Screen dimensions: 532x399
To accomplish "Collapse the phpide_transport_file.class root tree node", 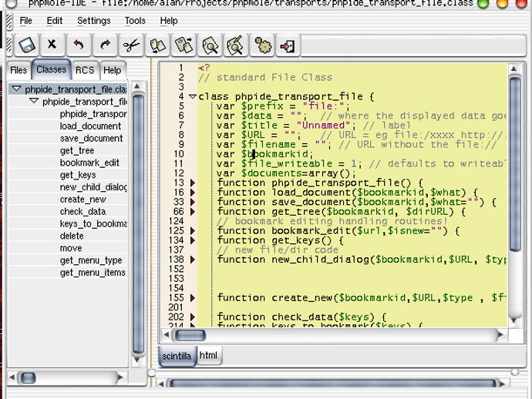I will coord(16,89).
